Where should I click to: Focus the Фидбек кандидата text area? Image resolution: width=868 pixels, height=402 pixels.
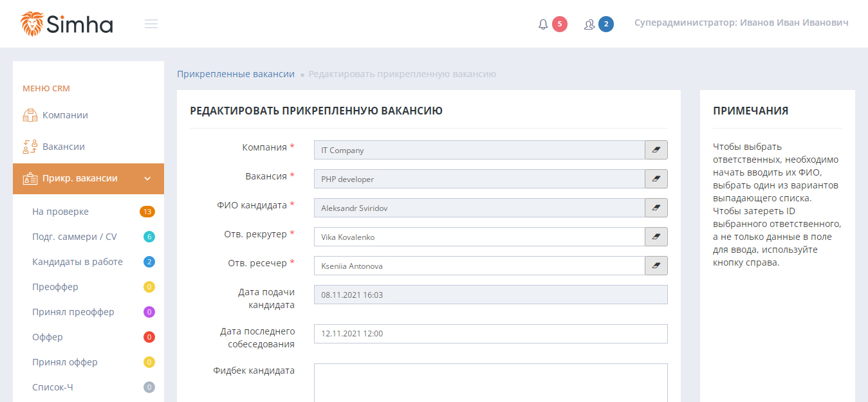[x=490, y=382]
